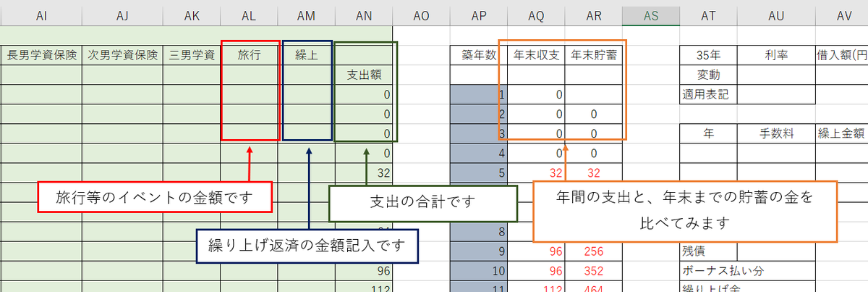The width and height of the screenshot is (868, 292).
Task: Click the 繰上 header cell in column AM
Action: 306,54
